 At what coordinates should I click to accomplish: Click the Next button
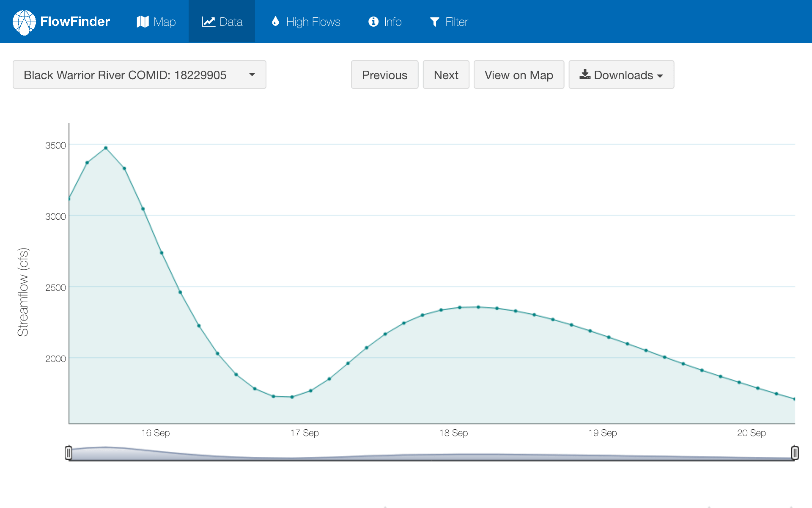click(446, 75)
